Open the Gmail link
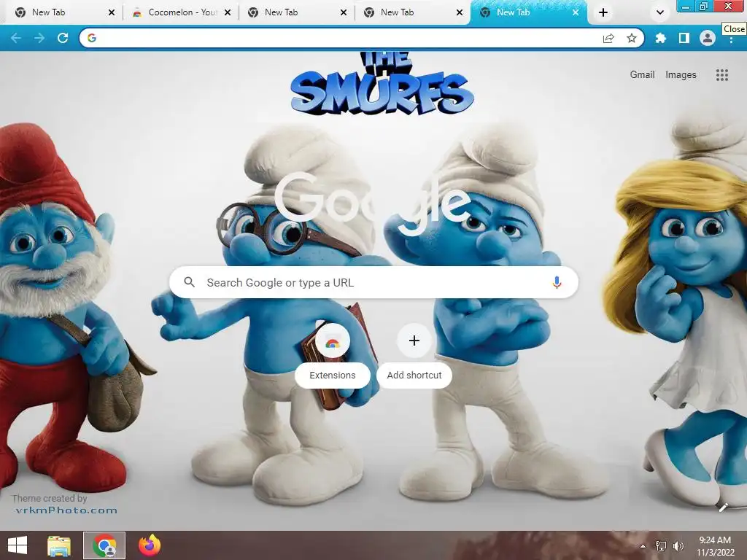The height and width of the screenshot is (560, 747). coord(642,75)
